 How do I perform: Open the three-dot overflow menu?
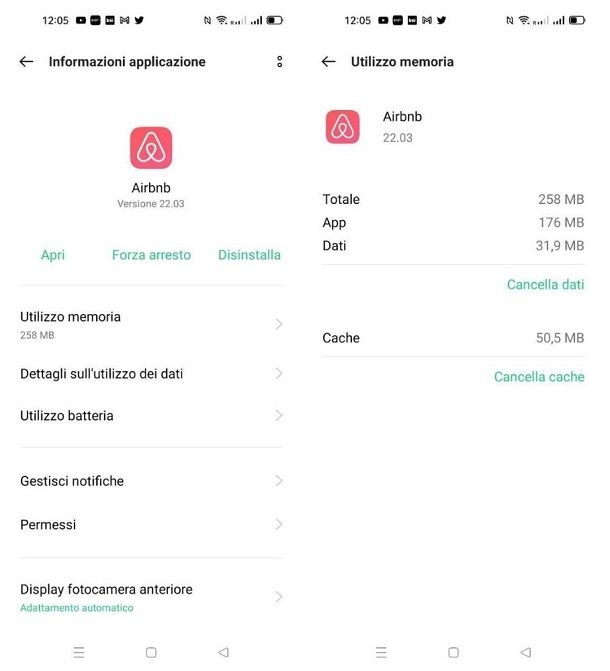point(280,62)
